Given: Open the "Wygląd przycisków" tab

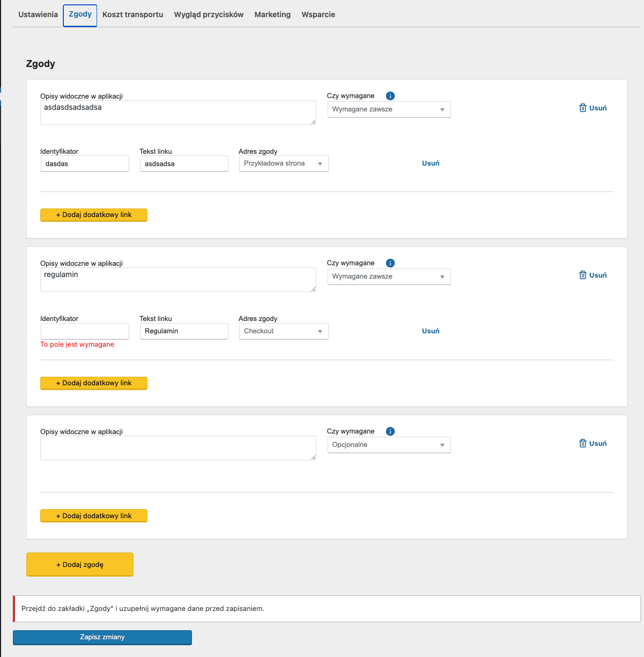Looking at the screenshot, I should click(x=209, y=14).
